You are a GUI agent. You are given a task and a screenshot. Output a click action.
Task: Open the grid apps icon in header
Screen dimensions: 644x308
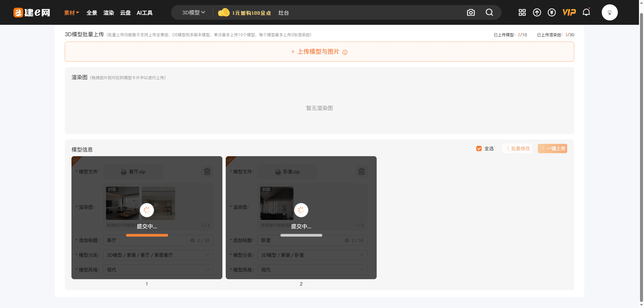coord(522,13)
